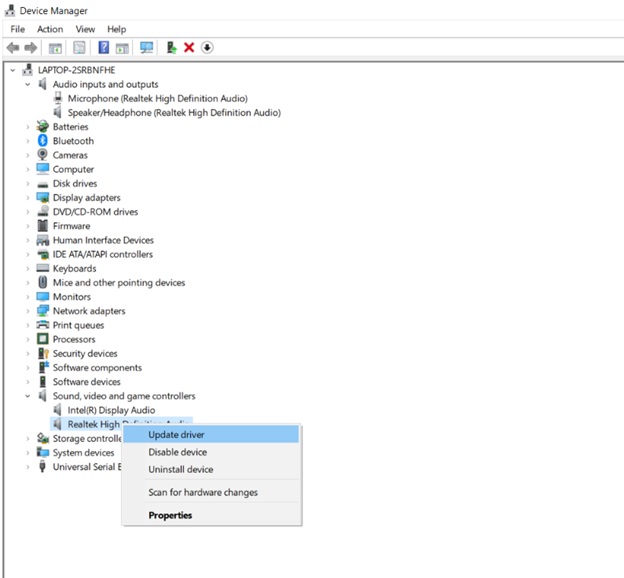Image resolution: width=624 pixels, height=578 pixels.
Task: Click Properties in the context menu
Action: click(x=170, y=515)
